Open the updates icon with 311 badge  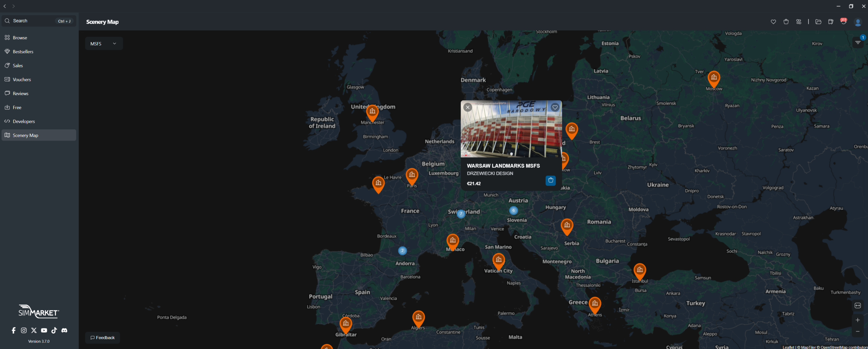(x=843, y=22)
